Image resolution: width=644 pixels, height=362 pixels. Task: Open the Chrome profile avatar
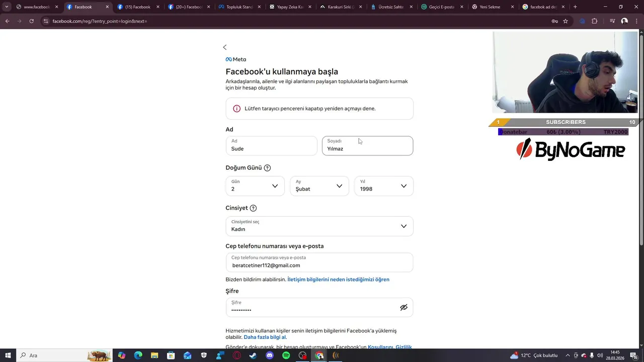pyautogui.click(x=624, y=21)
